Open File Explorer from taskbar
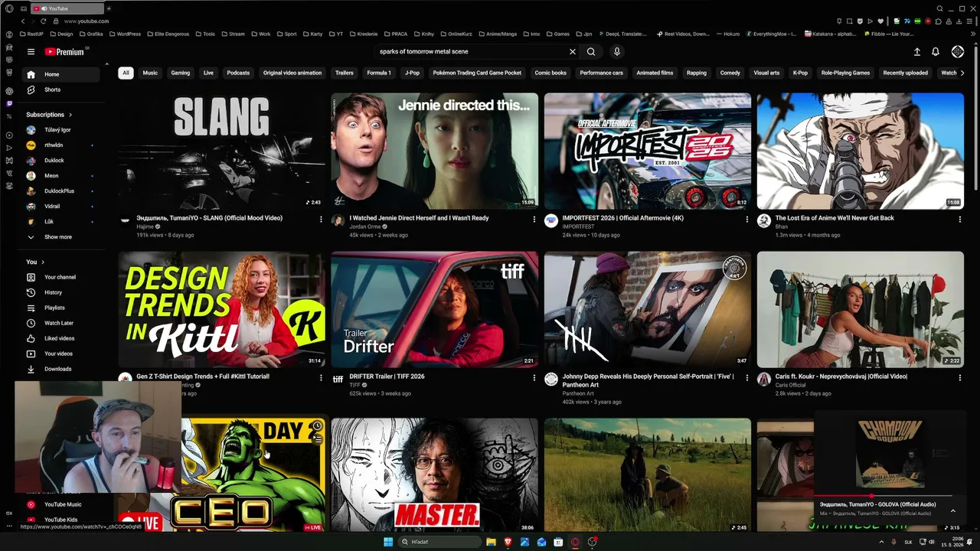The width and height of the screenshot is (980, 551). point(491,542)
